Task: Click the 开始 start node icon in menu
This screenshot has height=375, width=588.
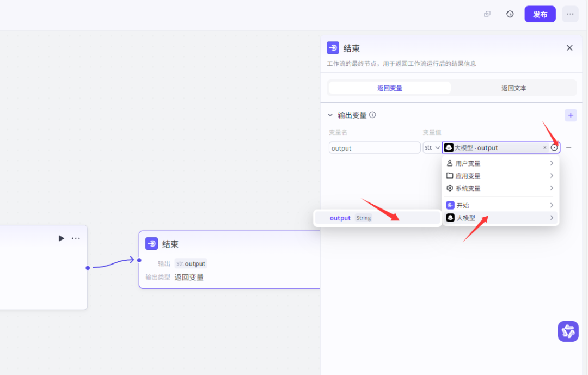Action: pyautogui.click(x=450, y=205)
